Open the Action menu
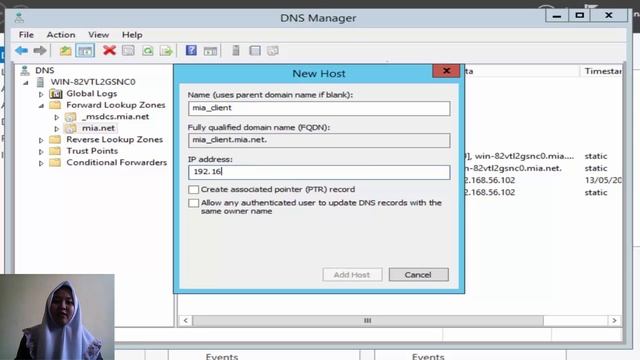This screenshot has width=640, height=360. (61, 35)
